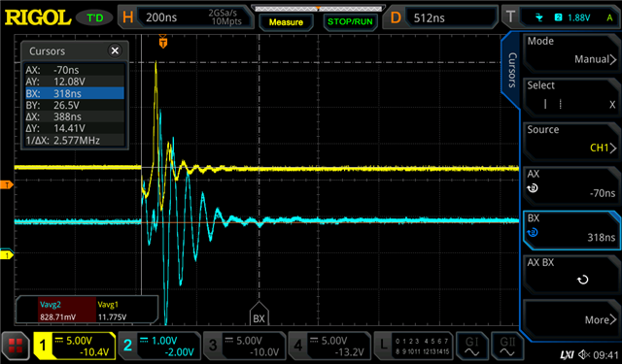Click the muted speaker sound icon

pos(585,354)
